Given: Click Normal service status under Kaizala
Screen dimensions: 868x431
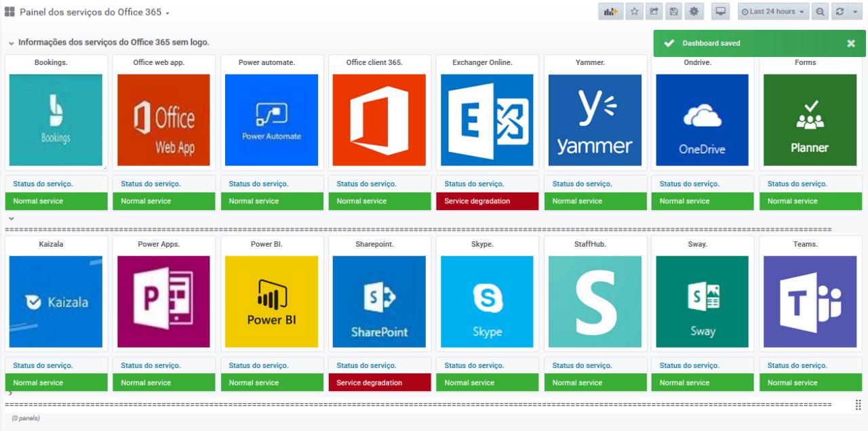Looking at the screenshot, I should pos(56,383).
